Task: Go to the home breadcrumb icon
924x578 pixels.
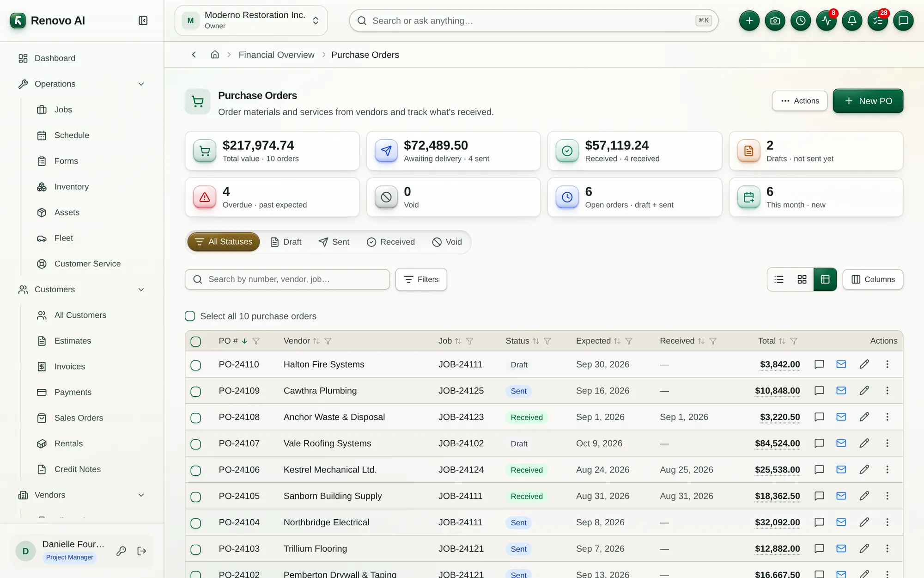Action: coord(215,55)
